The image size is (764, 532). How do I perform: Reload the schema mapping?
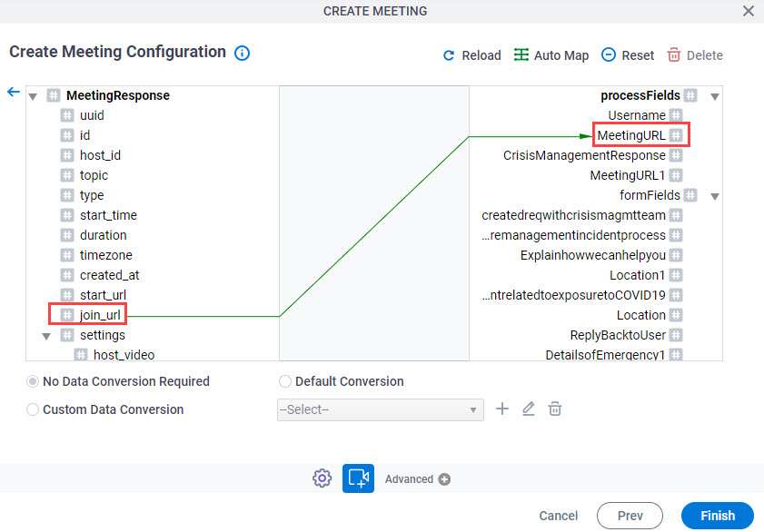point(471,55)
